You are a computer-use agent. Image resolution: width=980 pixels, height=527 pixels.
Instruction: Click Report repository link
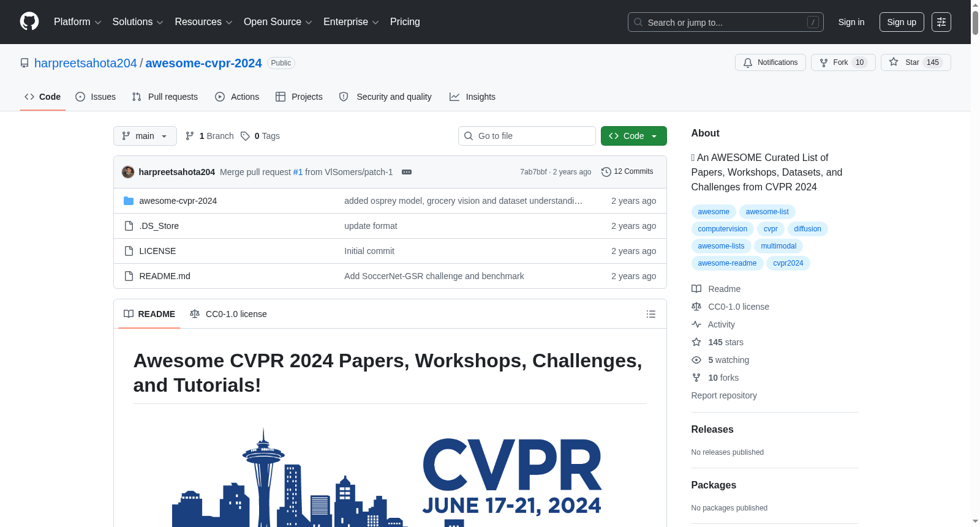pyautogui.click(x=724, y=395)
